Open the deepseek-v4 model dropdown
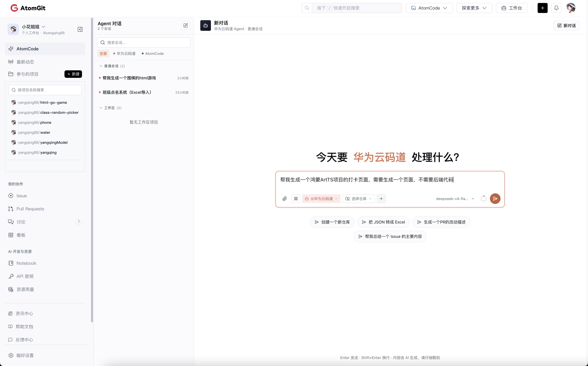The height and width of the screenshot is (366, 588). 455,199
